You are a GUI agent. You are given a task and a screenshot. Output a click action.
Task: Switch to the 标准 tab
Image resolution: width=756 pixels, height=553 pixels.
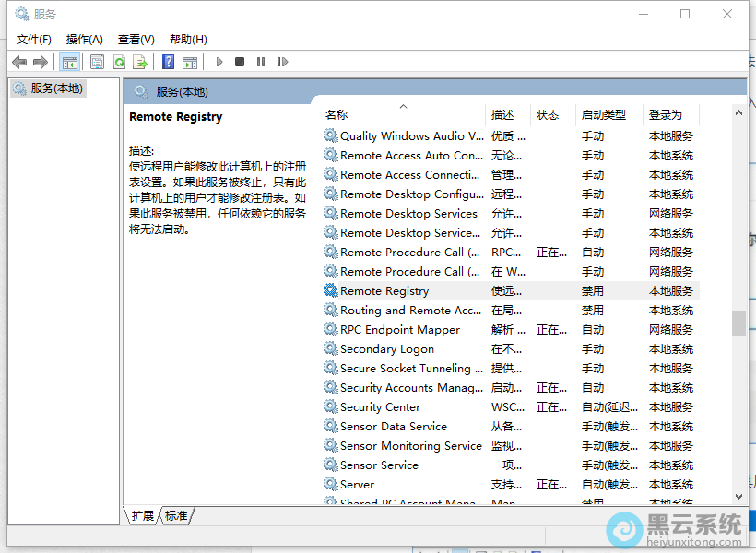click(176, 515)
